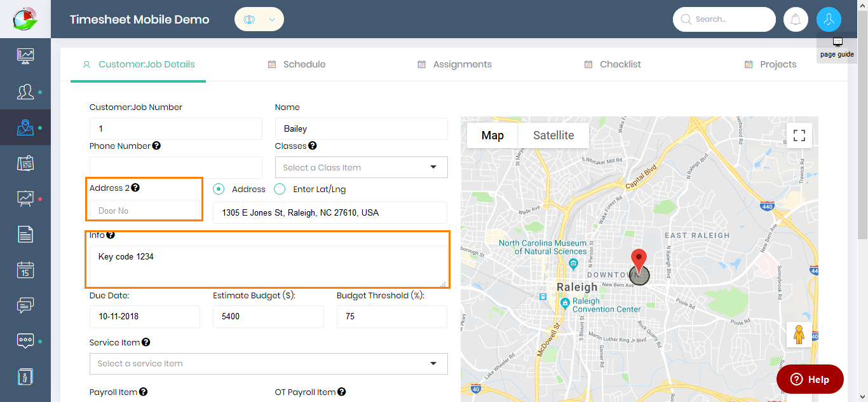
Task: Open the Dashboard panel in the sidebar
Action: [x=25, y=55]
